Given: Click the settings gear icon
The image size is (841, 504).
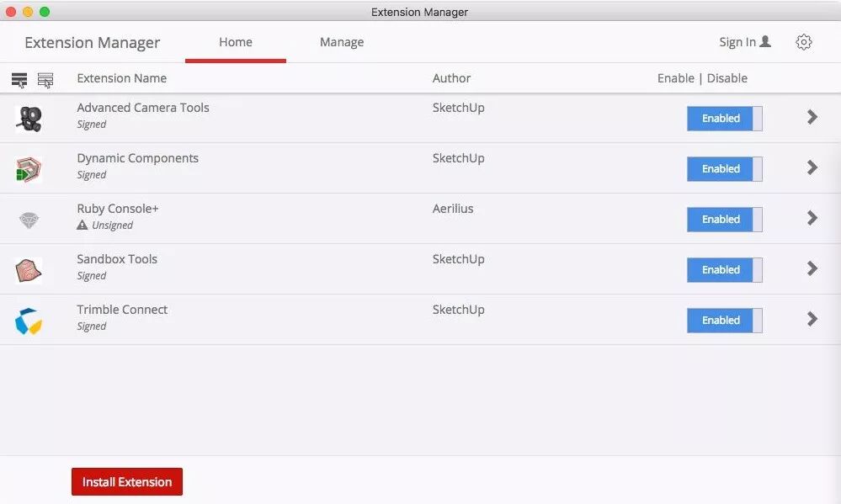Looking at the screenshot, I should click(803, 42).
